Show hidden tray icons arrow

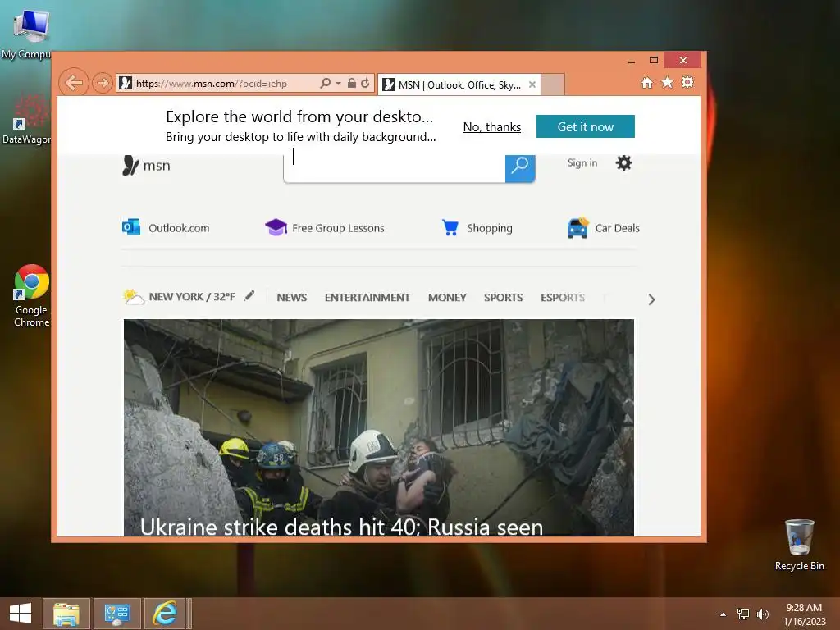723,614
